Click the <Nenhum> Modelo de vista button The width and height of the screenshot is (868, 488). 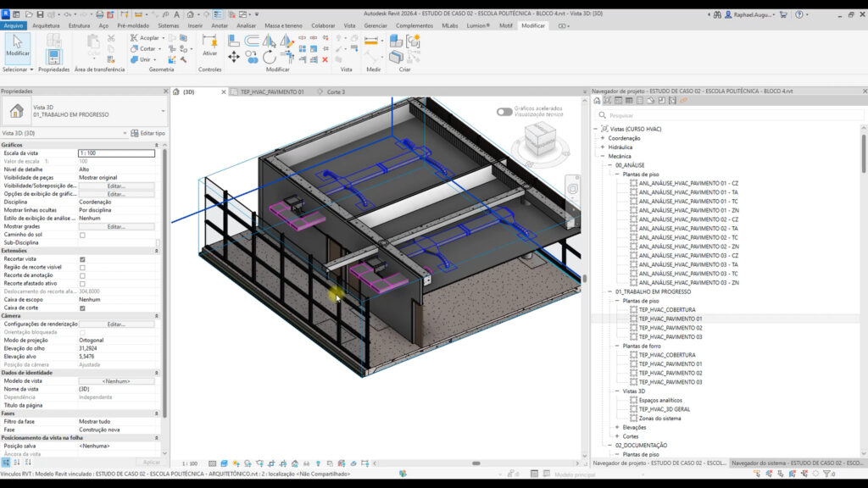click(x=116, y=381)
